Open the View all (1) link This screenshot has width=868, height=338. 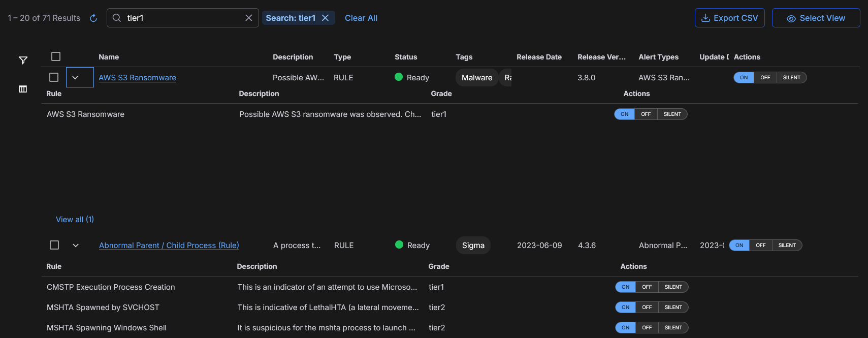75,220
